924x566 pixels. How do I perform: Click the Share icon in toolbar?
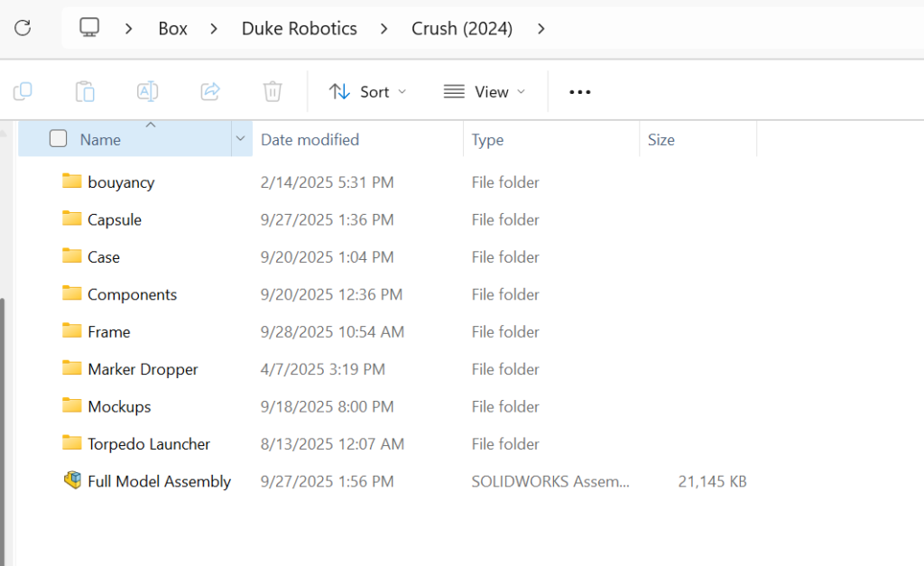(210, 91)
